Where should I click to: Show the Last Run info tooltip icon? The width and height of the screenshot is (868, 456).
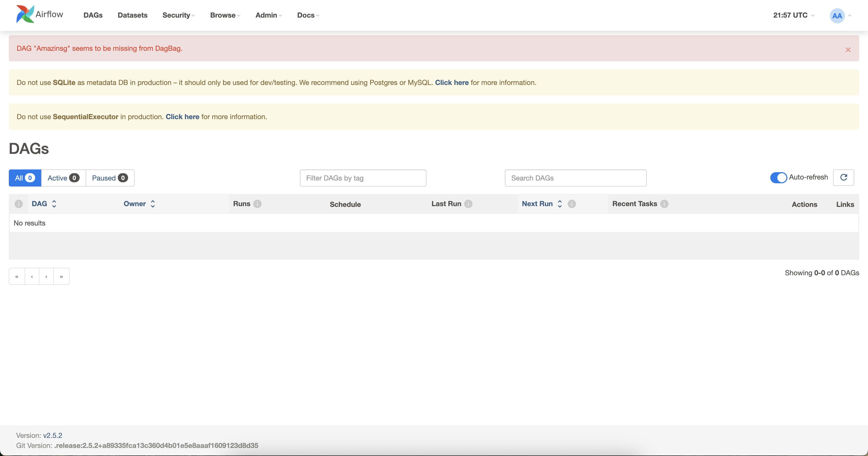point(469,204)
